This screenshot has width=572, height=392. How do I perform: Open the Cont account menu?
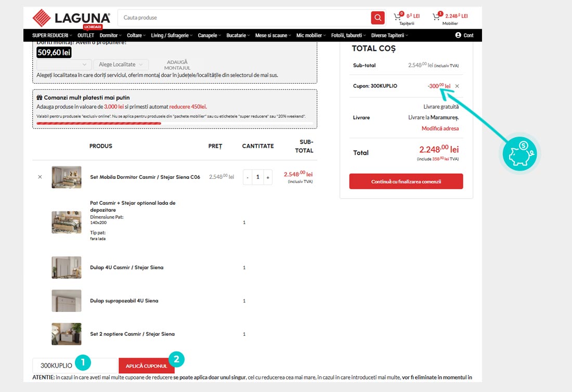pos(464,35)
